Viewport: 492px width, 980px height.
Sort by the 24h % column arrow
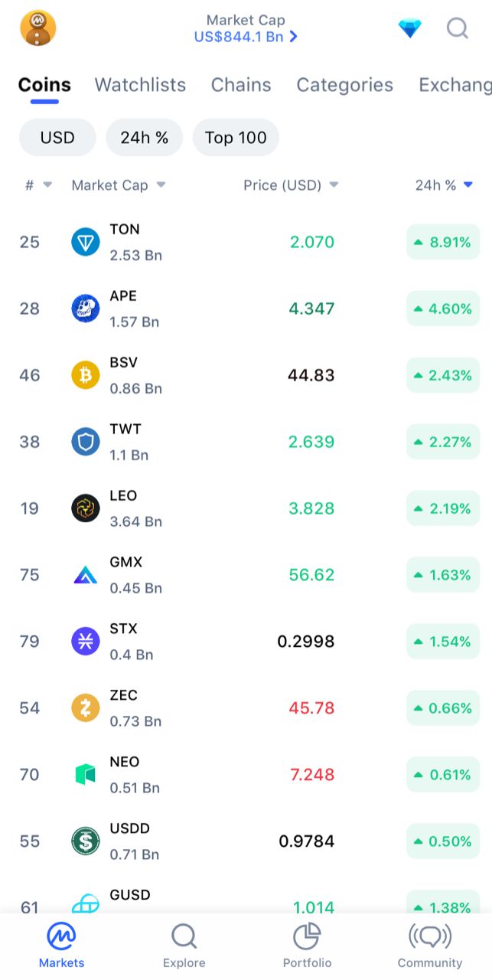(468, 185)
